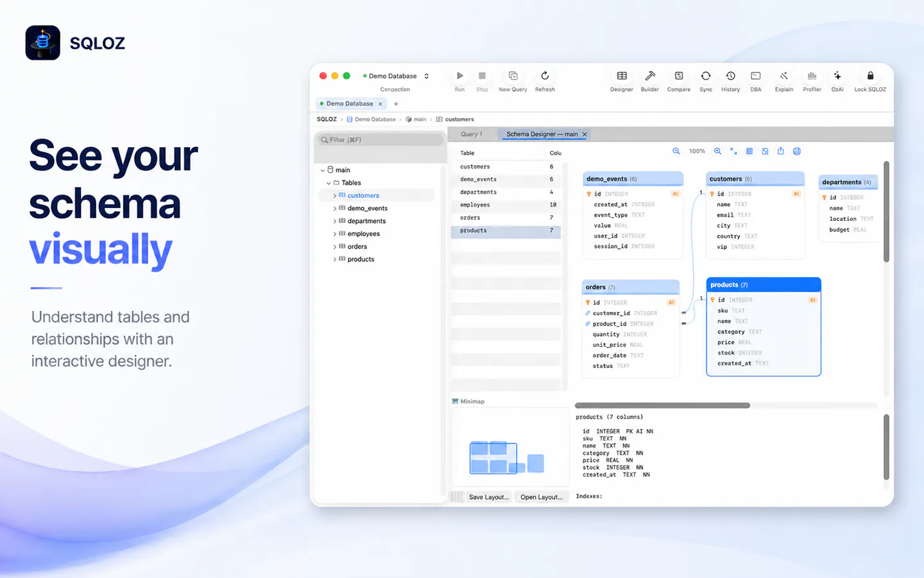The image size is (924, 578).
Task: Select the Schema Designer — main tab
Action: (x=543, y=134)
